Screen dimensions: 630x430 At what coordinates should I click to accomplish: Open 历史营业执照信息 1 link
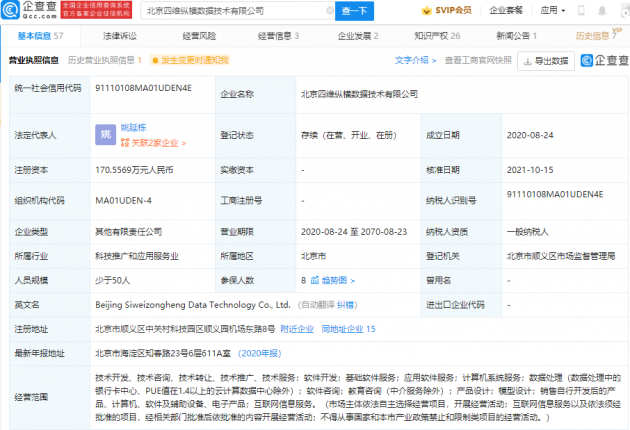(x=105, y=60)
